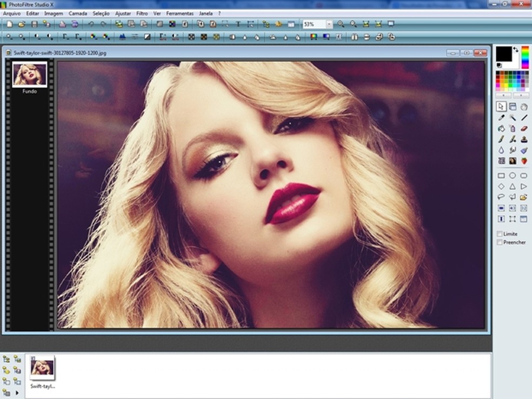
Task: Open the Ajustar menu
Action: [x=123, y=14]
